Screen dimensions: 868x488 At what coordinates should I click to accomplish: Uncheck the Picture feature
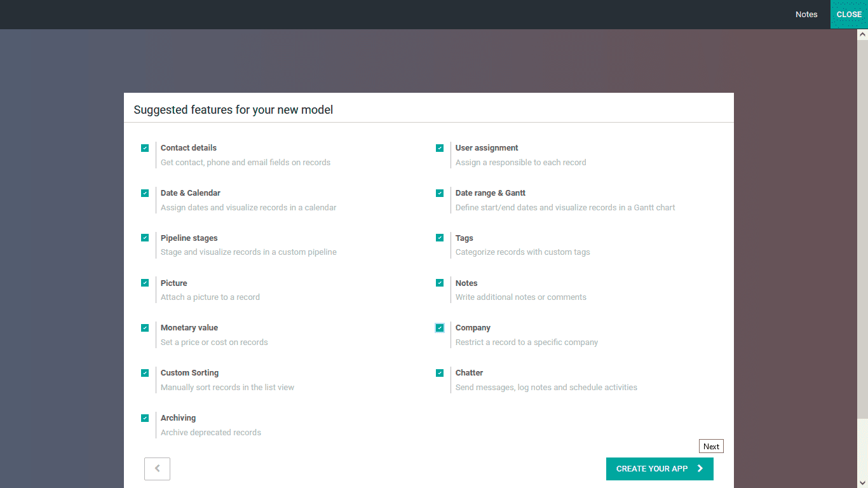click(x=145, y=283)
